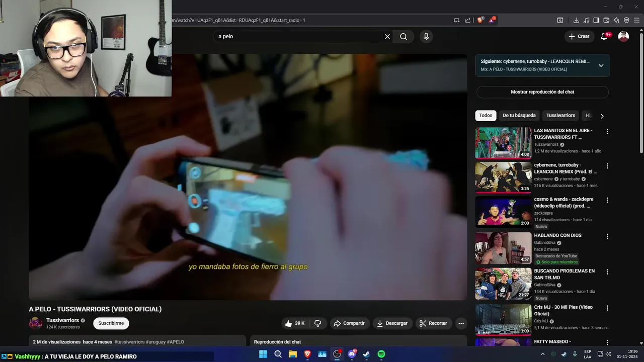Image resolution: width=644 pixels, height=362 pixels.
Task: Click the Recortar clip button
Action: (x=434, y=323)
